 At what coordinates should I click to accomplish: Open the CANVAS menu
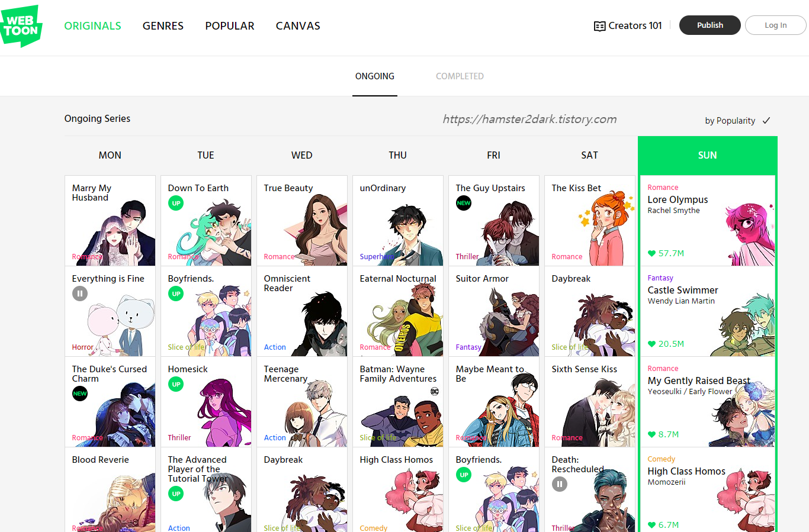coord(298,26)
